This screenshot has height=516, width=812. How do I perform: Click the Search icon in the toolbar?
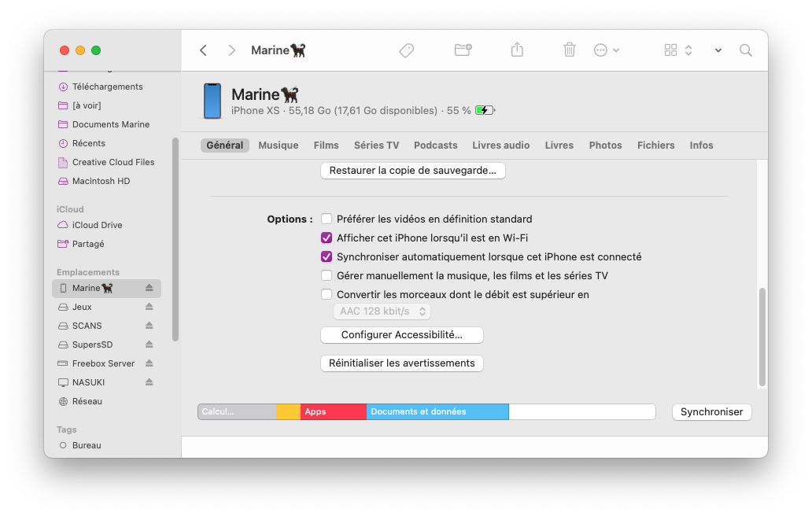[745, 50]
